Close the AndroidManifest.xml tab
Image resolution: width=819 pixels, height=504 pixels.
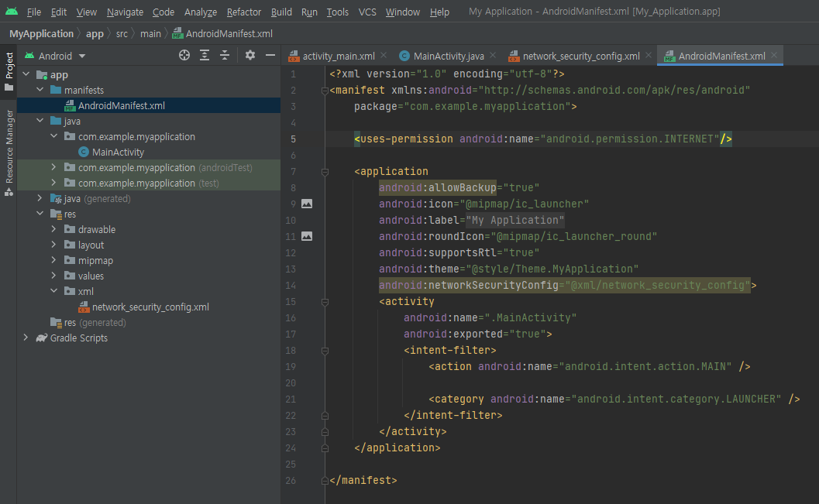(x=774, y=55)
